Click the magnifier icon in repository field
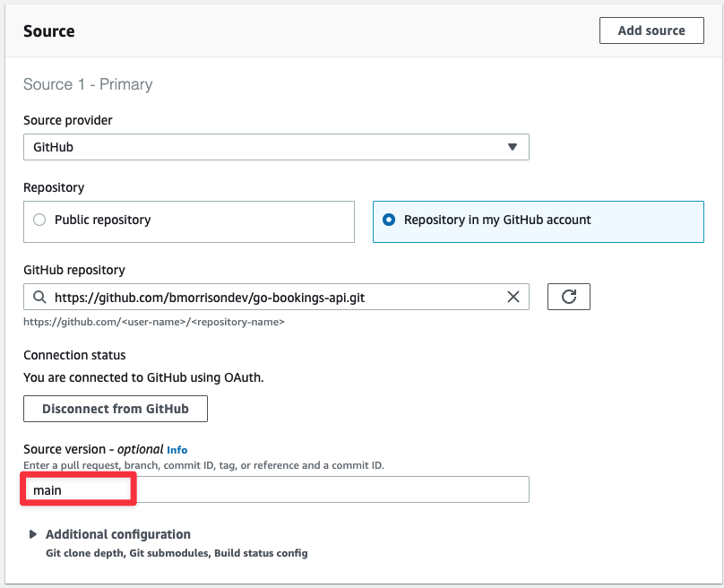The width and height of the screenshot is (724, 588). 39,297
